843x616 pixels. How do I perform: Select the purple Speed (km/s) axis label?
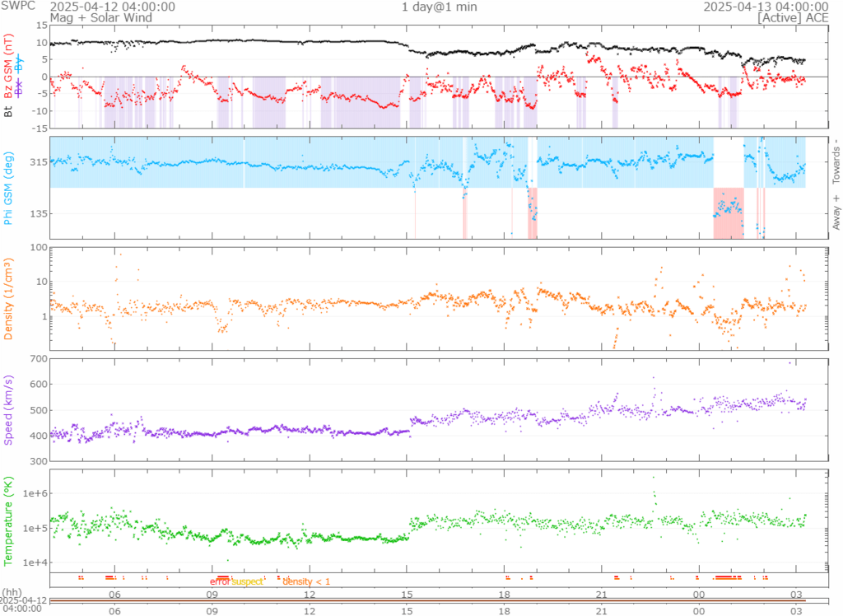click(8, 408)
